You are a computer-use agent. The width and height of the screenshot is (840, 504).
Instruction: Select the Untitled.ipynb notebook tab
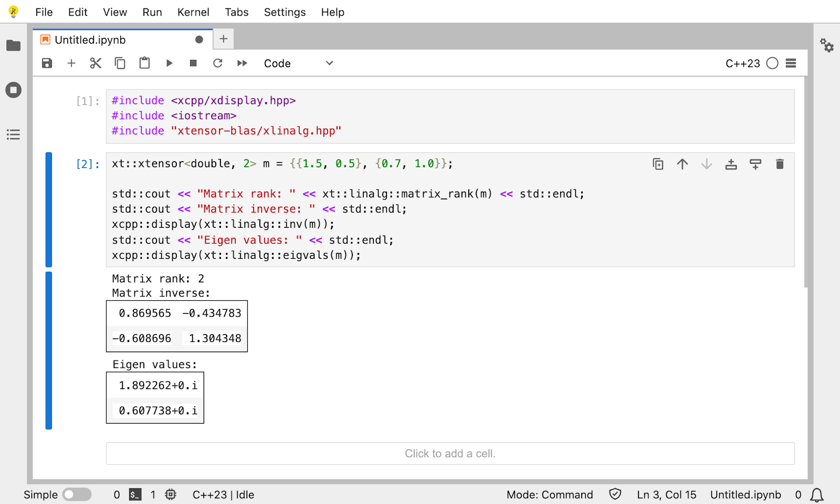point(123,40)
